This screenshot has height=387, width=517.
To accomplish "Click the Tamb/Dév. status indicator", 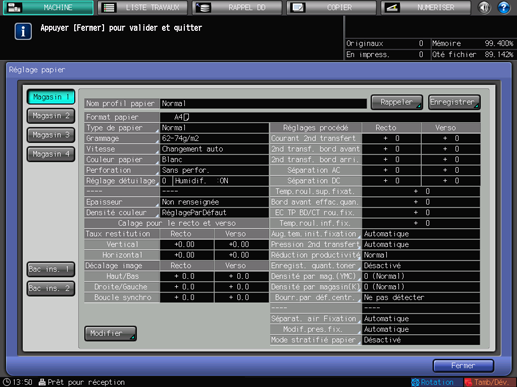I will pyautogui.click(x=490, y=382).
